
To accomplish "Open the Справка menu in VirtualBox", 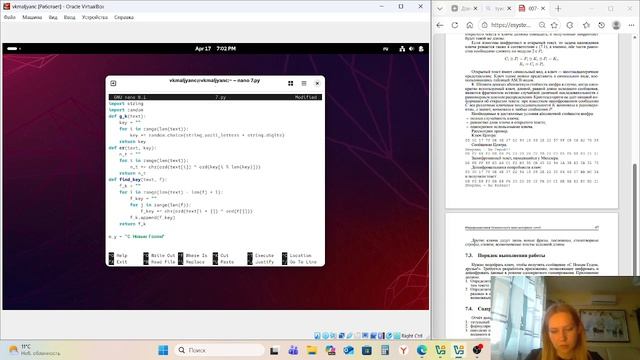I will coord(124,17).
